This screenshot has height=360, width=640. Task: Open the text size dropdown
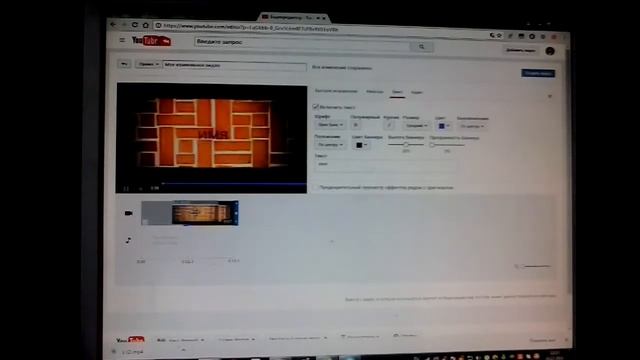click(x=416, y=126)
